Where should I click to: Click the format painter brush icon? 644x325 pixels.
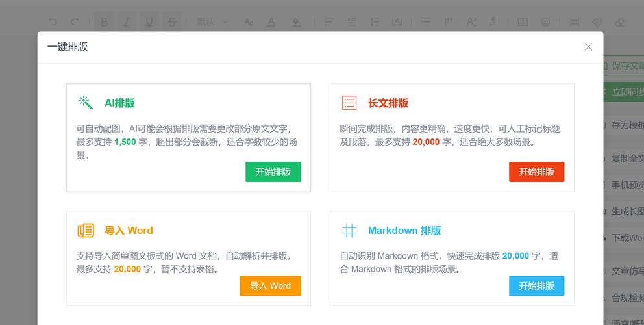(x=598, y=22)
